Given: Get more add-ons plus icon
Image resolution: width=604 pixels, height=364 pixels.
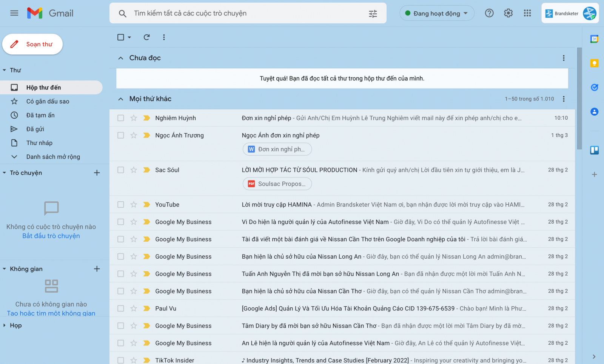Looking at the screenshot, I should pyautogui.click(x=594, y=174).
